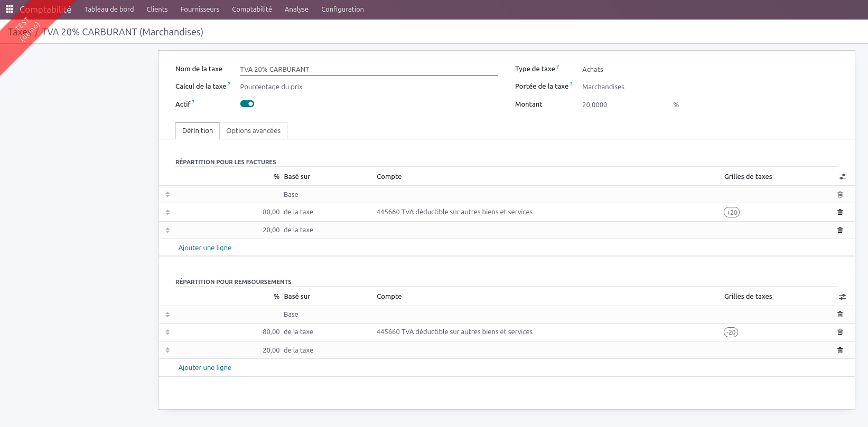
Task: Delete the 80,00 line in invoice distribution
Action: [x=840, y=212]
